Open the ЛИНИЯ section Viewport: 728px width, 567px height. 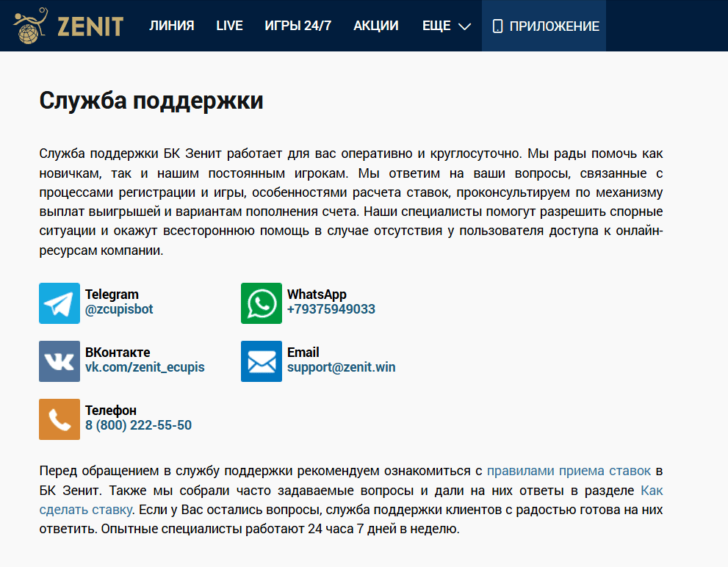click(x=171, y=25)
